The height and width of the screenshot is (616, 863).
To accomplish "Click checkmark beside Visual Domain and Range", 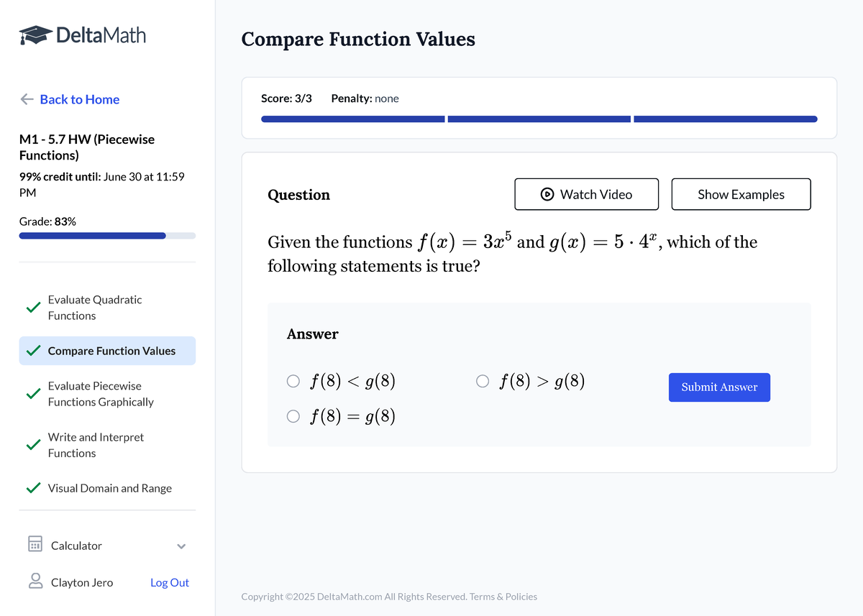I will [x=32, y=488].
